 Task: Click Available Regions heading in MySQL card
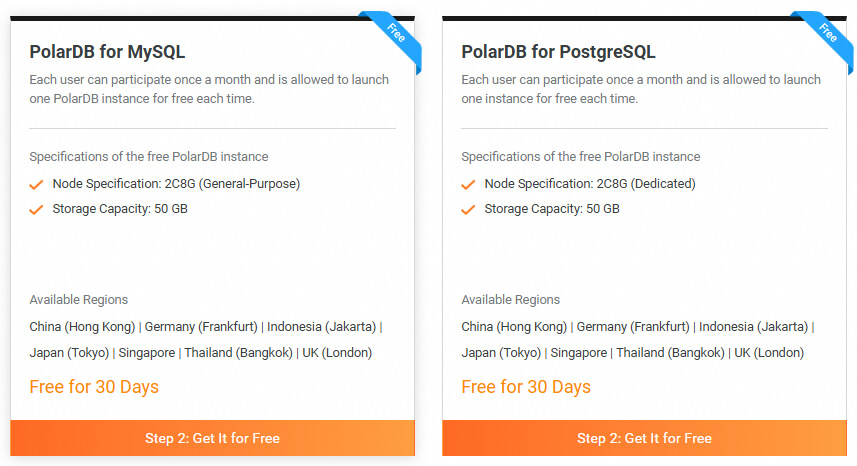tap(79, 300)
